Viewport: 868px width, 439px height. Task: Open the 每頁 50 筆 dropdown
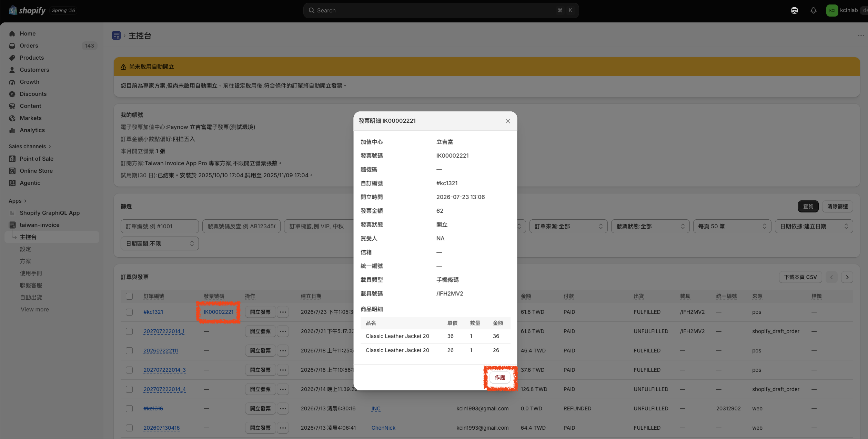(x=732, y=226)
